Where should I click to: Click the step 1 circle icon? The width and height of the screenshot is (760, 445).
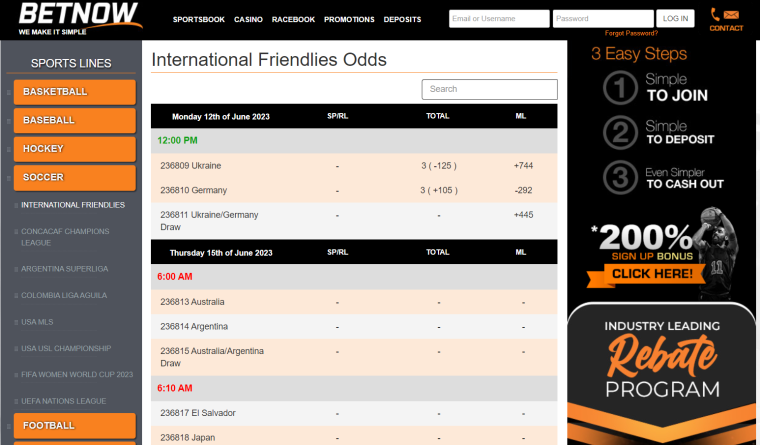pyautogui.click(x=620, y=88)
